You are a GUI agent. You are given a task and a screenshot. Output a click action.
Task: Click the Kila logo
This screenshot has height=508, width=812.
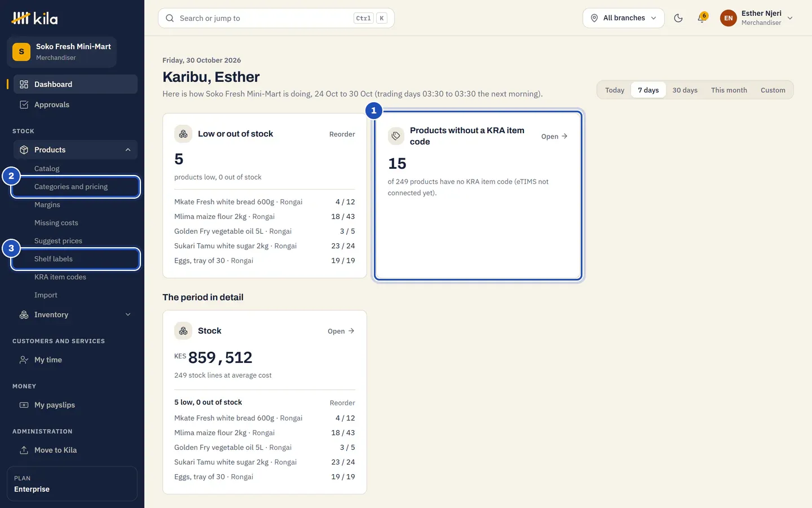click(34, 18)
